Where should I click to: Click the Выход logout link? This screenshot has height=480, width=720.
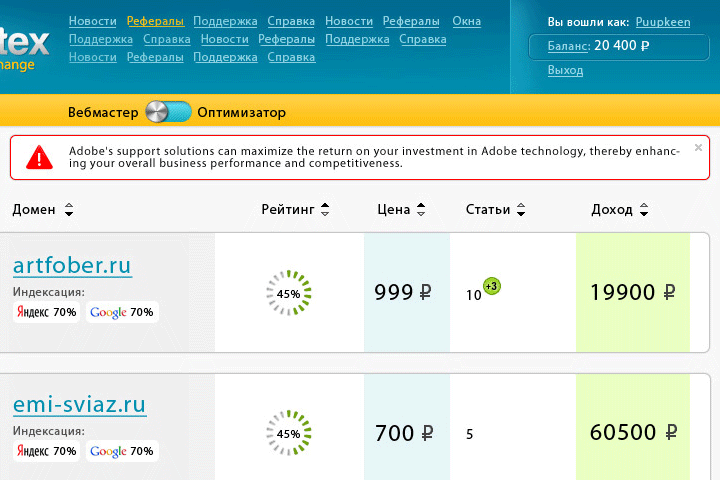click(x=565, y=70)
